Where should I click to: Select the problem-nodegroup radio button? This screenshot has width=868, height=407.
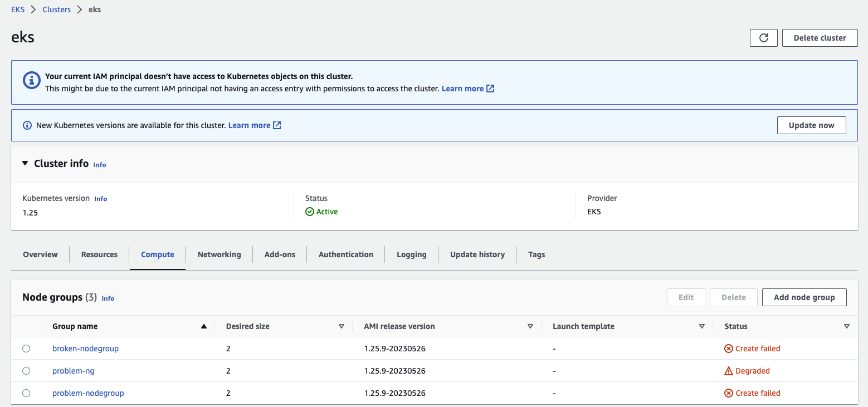click(x=26, y=393)
